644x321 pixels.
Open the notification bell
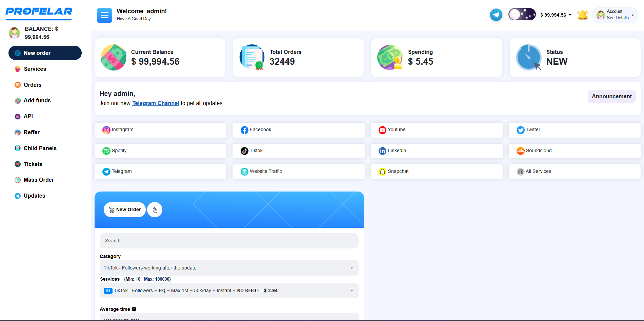[583, 15]
